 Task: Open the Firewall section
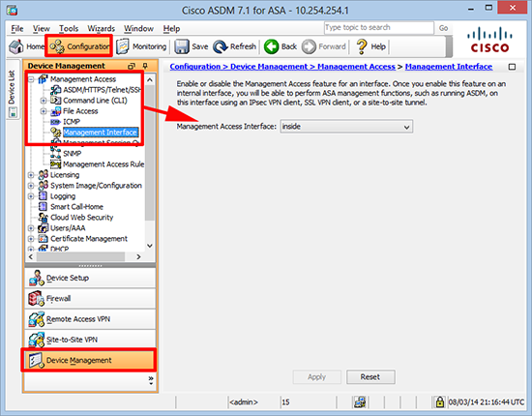90,299
